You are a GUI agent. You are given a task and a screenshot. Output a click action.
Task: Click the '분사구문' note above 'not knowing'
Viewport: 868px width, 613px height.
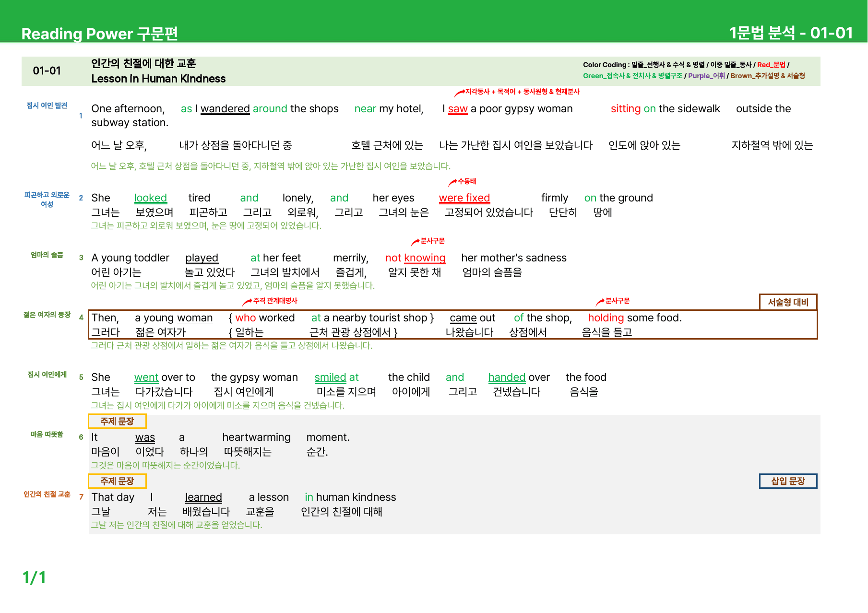click(x=432, y=241)
